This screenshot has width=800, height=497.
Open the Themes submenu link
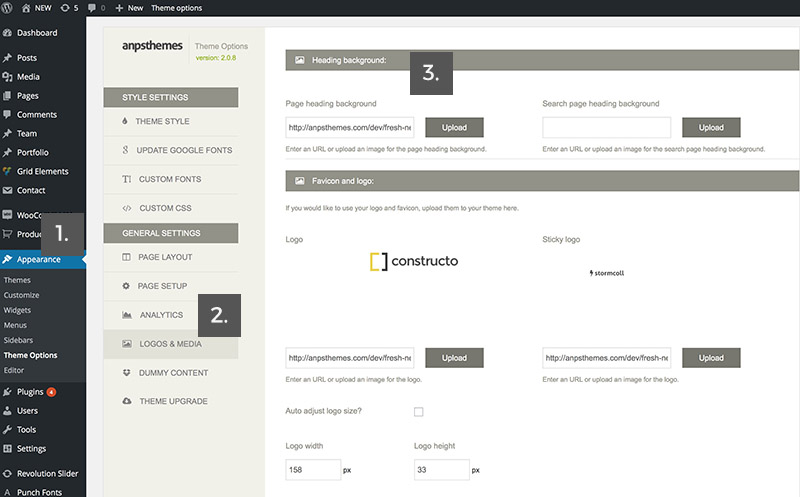click(17, 280)
